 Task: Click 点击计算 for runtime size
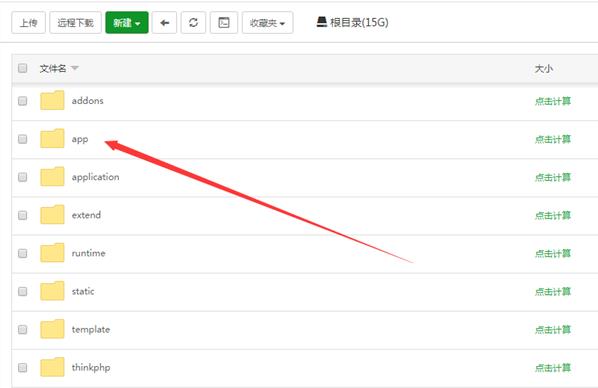(x=553, y=254)
